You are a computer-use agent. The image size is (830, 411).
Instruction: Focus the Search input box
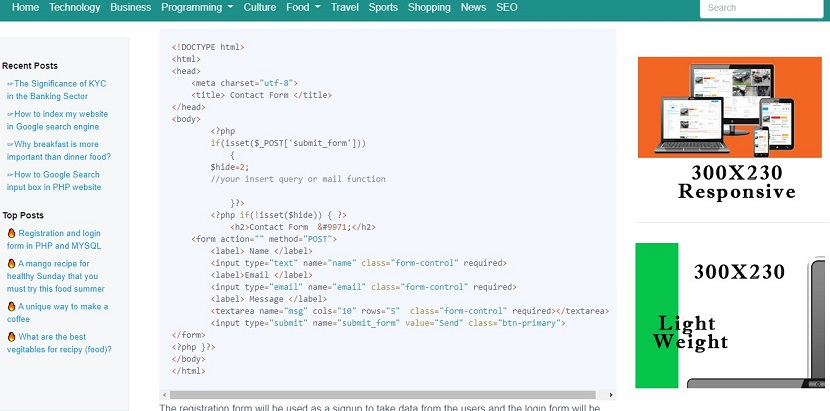tap(761, 8)
